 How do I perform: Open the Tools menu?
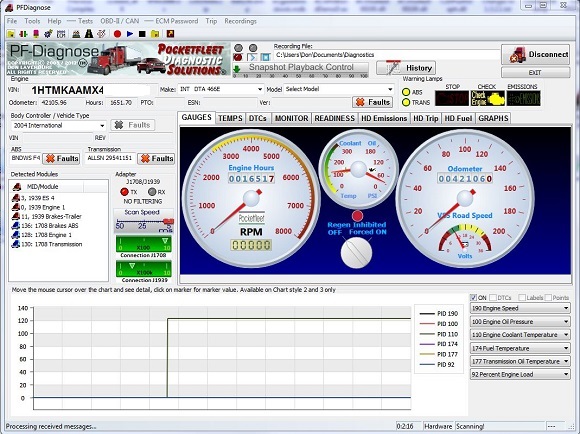(32, 21)
